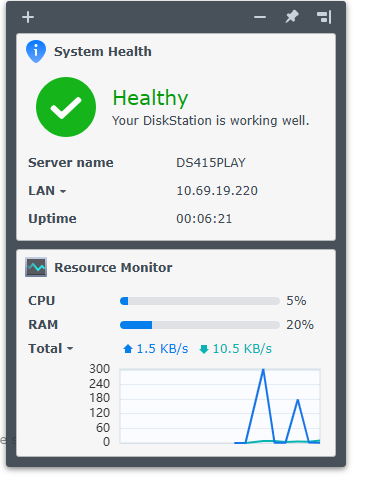Click the RAM label

[x=43, y=325]
